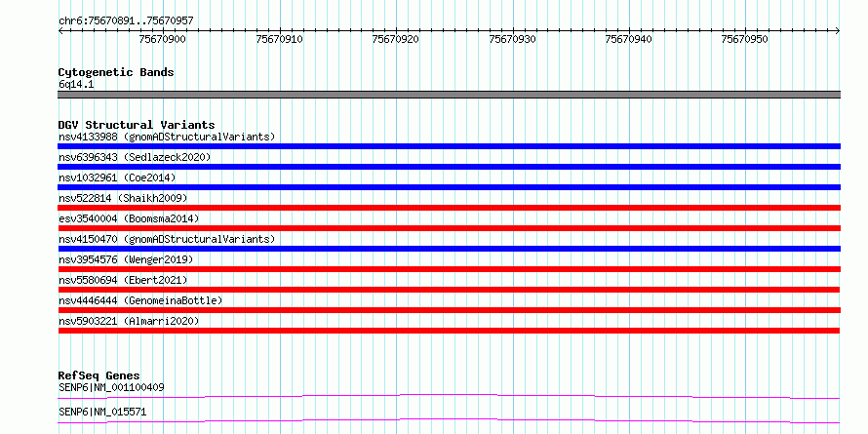Click variant label nsv4133988 (gnomADStructuralVariants)

167,137
